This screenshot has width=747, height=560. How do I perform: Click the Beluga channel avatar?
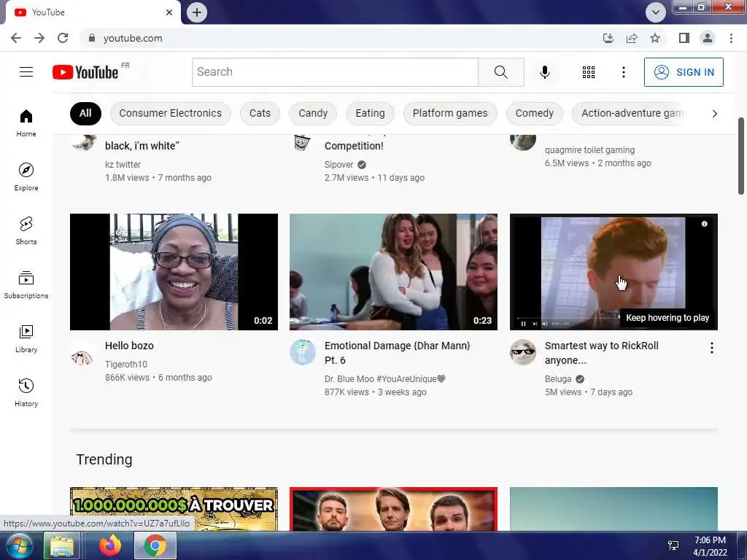point(522,352)
